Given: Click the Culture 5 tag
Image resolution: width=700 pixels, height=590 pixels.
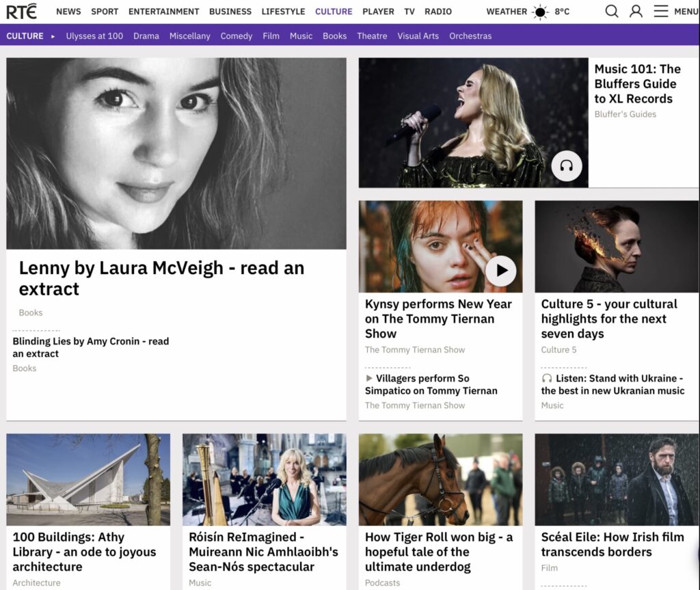Looking at the screenshot, I should tap(558, 350).
